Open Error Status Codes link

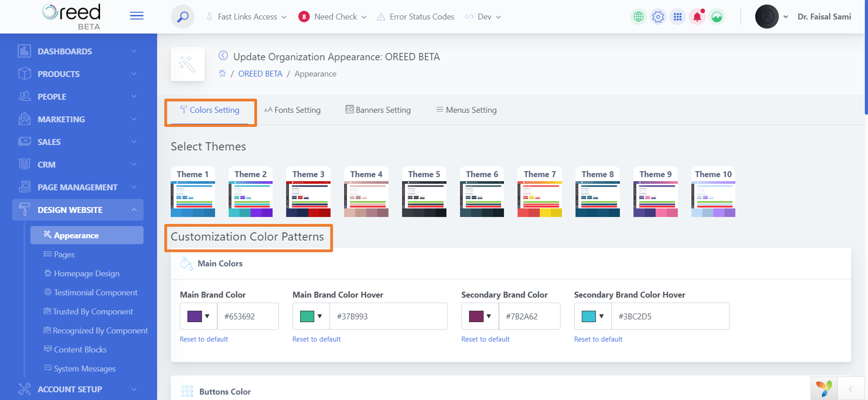pos(415,17)
